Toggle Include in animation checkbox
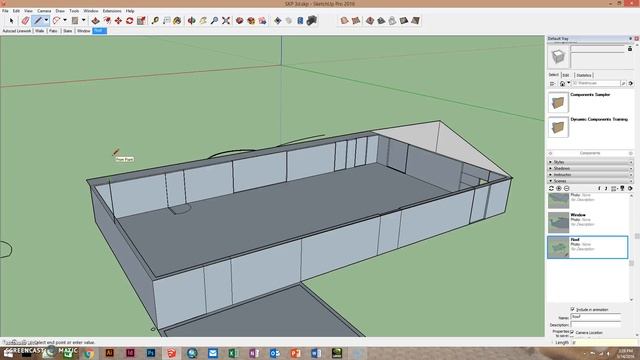 572,309
